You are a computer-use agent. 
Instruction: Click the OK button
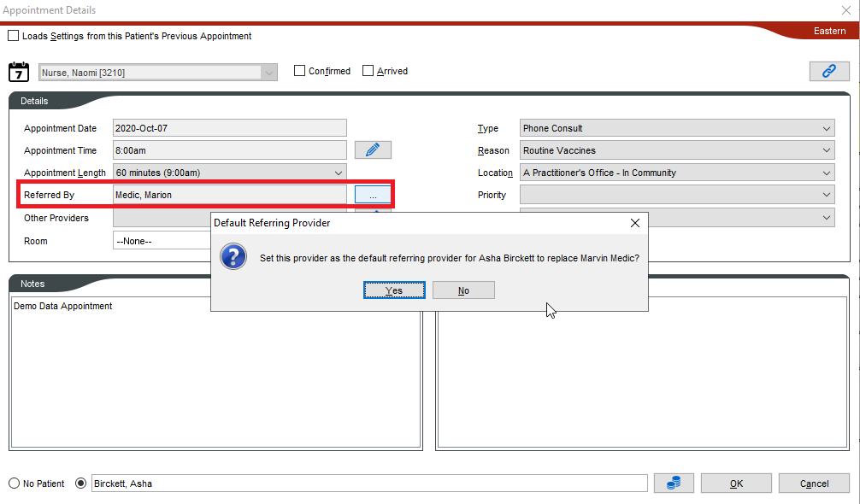pyautogui.click(x=735, y=483)
